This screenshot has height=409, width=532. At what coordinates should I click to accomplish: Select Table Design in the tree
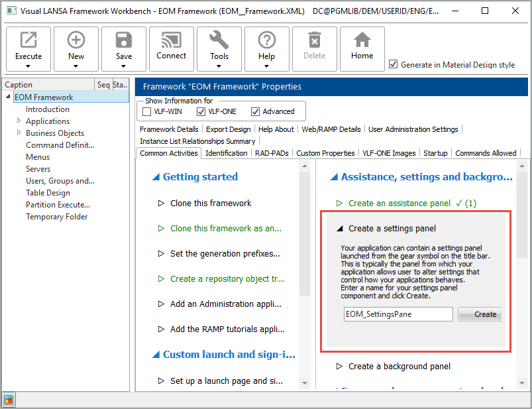pyautogui.click(x=48, y=193)
